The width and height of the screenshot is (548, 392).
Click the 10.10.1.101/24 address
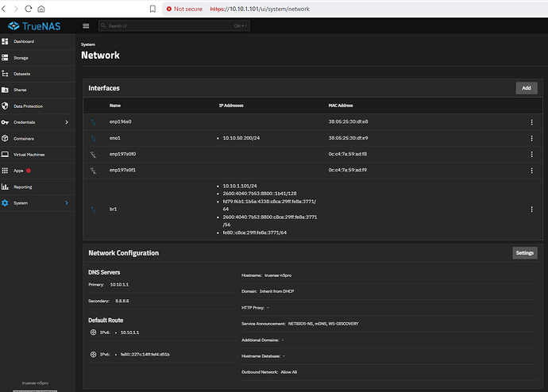tap(240, 186)
